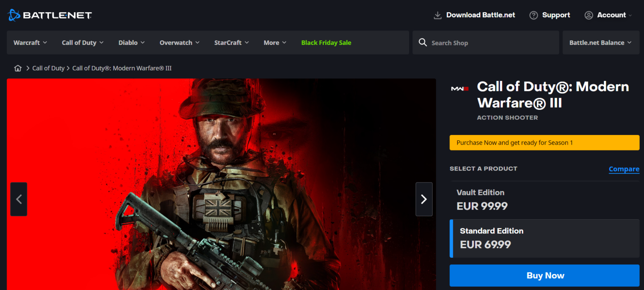
Task: Open the Download Battle.net icon
Action: 437,15
